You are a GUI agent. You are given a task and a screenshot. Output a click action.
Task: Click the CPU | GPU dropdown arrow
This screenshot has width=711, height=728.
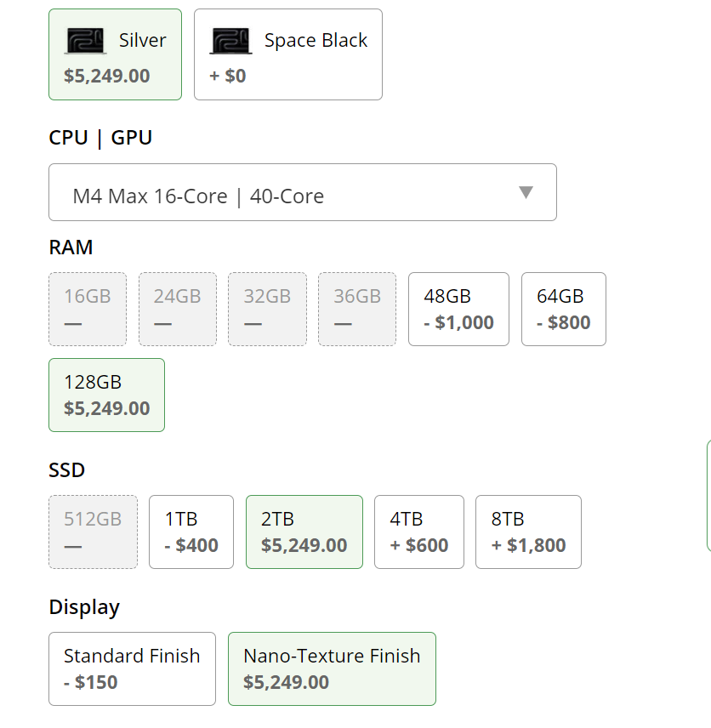[x=526, y=192]
